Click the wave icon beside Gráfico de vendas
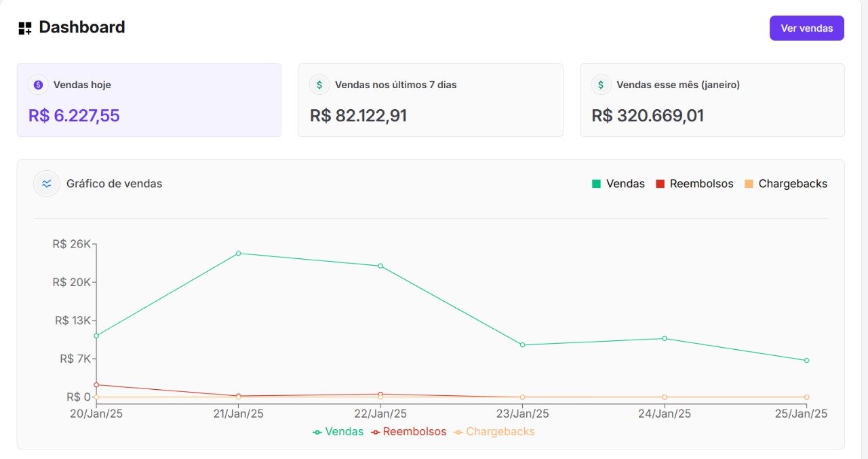The height and width of the screenshot is (459, 868). pos(47,184)
